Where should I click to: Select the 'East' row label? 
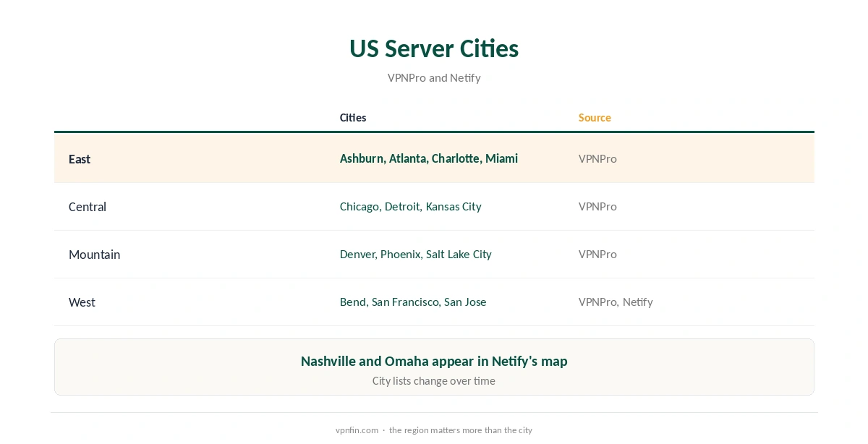pyautogui.click(x=80, y=159)
